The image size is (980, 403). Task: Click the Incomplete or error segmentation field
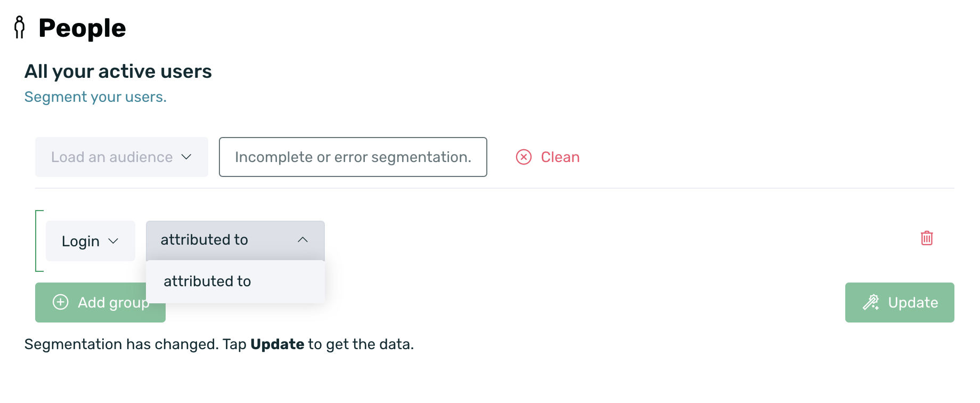pyautogui.click(x=353, y=157)
